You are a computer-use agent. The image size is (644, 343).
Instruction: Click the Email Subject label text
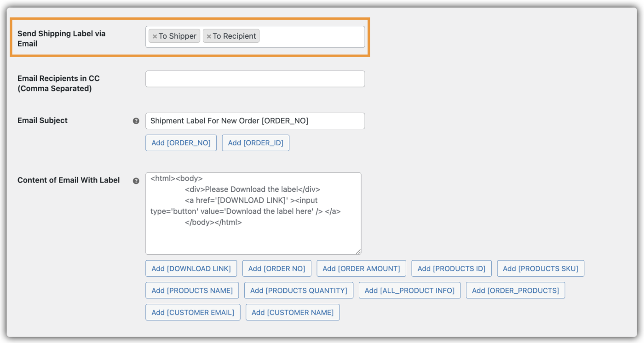coord(42,120)
